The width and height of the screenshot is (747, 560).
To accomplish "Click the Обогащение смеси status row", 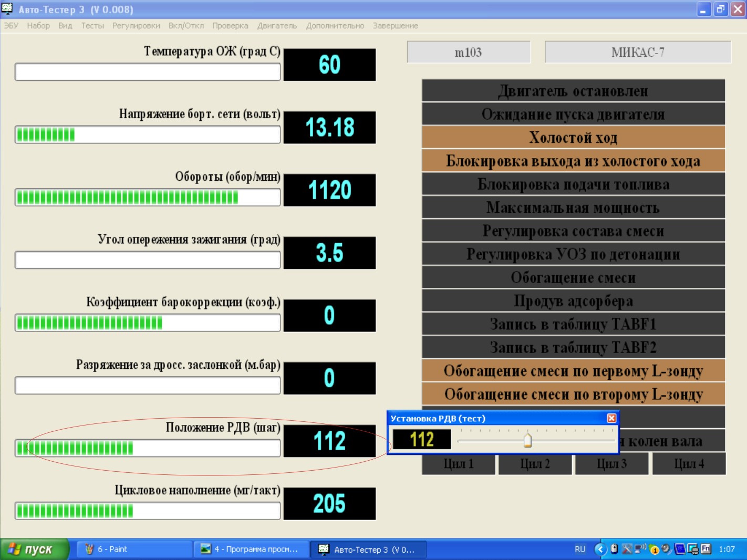I will point(573,277).
